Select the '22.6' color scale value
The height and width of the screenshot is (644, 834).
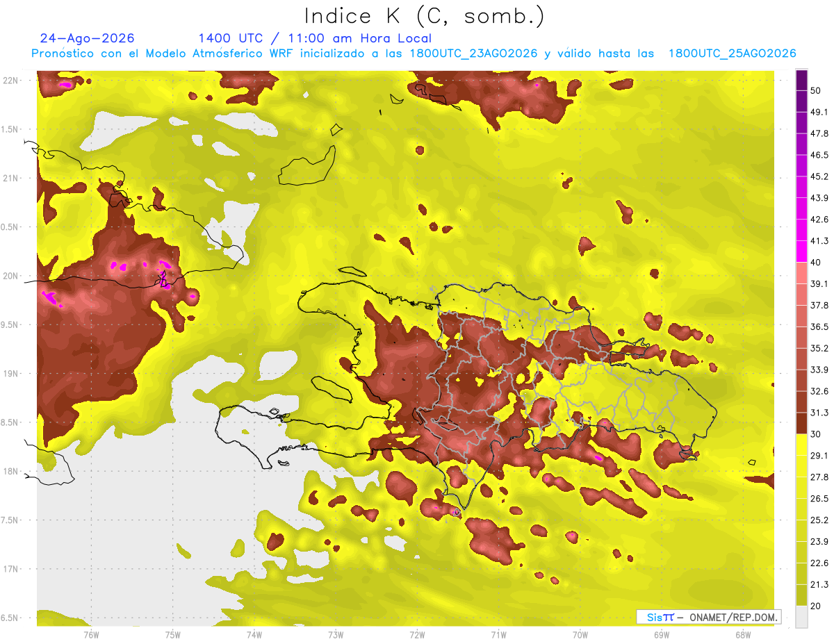[x=819, y=563]
